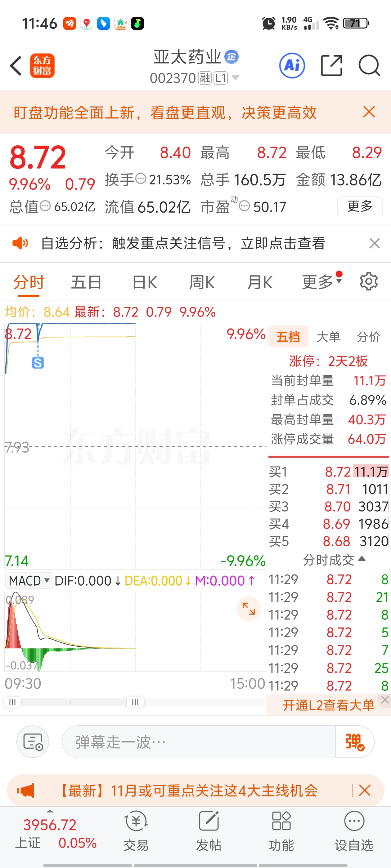Tap the enterprise verified badge beside 亚太药业
The height and width of the screenshot is (868, 391).
coord(231,57)
